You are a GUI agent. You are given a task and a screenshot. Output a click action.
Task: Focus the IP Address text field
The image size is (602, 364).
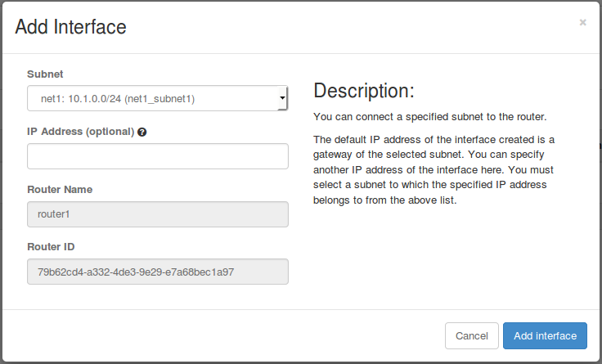[x=157, y=156]
